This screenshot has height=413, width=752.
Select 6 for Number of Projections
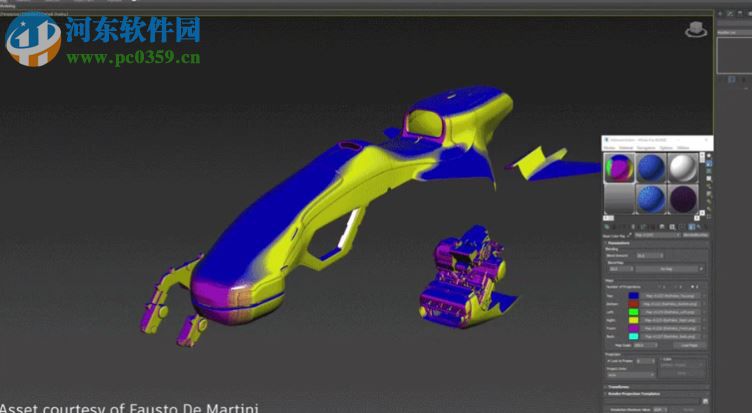point(692,286)
